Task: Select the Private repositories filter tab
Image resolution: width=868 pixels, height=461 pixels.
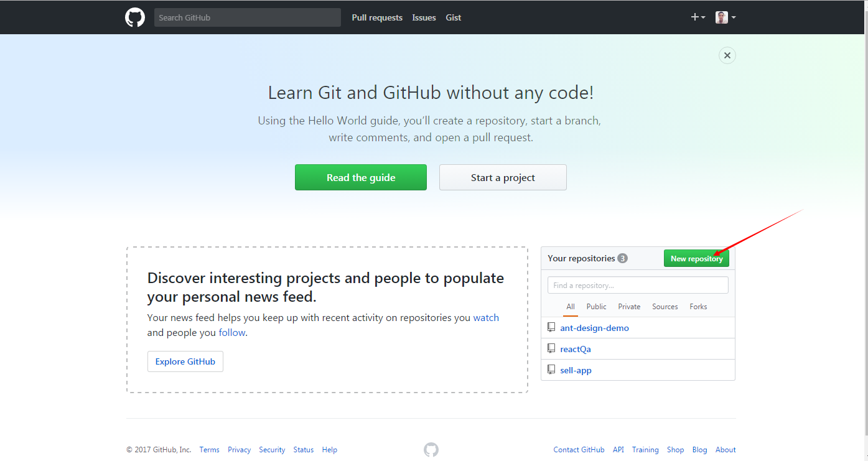Action: pyautogui.click(x=629, y=307)
